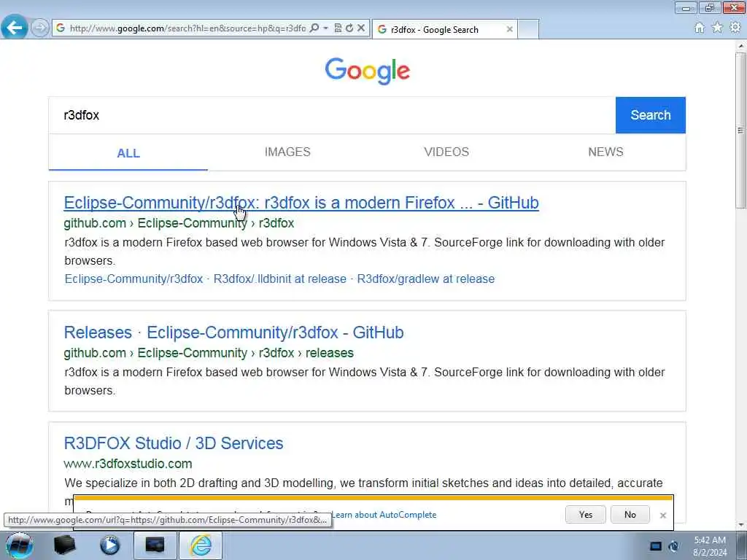
Task: Click the blue Search button
Action: (x=650, y=115)
